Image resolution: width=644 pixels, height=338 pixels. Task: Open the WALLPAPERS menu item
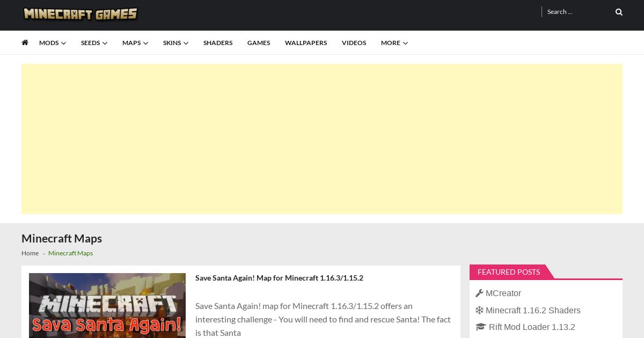(306, 43)
